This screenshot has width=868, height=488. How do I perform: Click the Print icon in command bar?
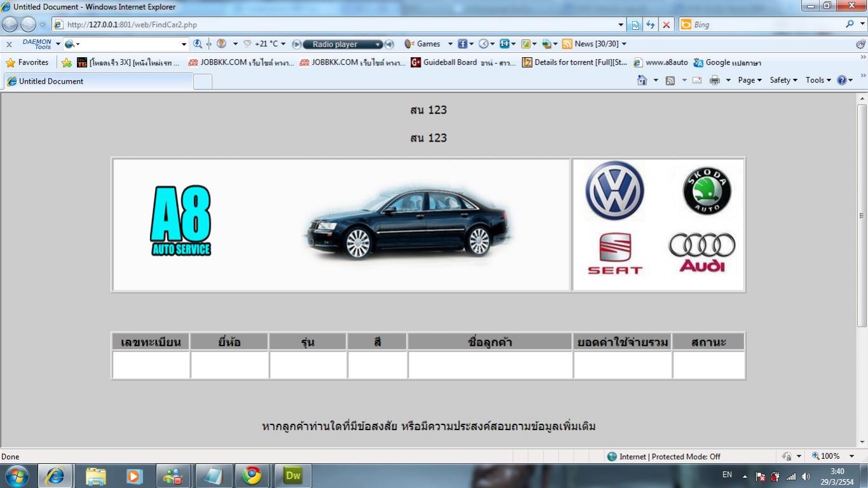click(714, 80)
